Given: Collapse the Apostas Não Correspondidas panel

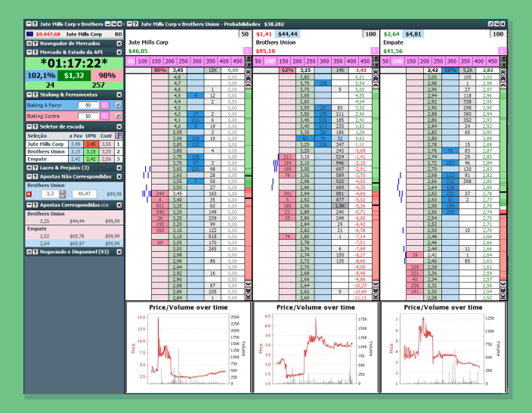Looking at the screenshot, I should click(29, 176).
